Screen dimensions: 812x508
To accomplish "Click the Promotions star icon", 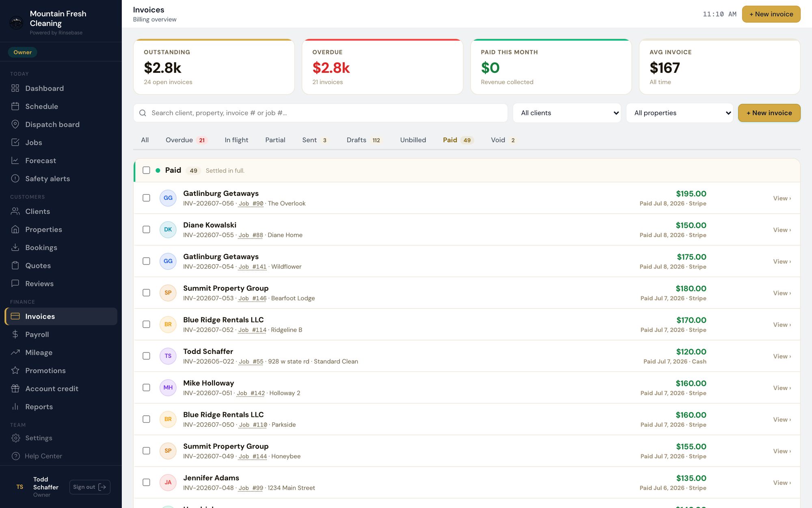I will (x=15, y=371).
